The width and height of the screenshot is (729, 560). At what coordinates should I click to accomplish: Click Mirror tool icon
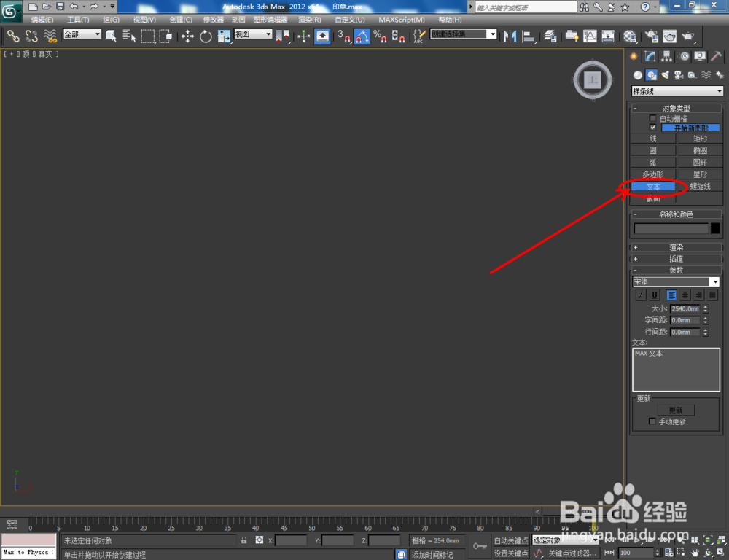click(x=510, y=36)
